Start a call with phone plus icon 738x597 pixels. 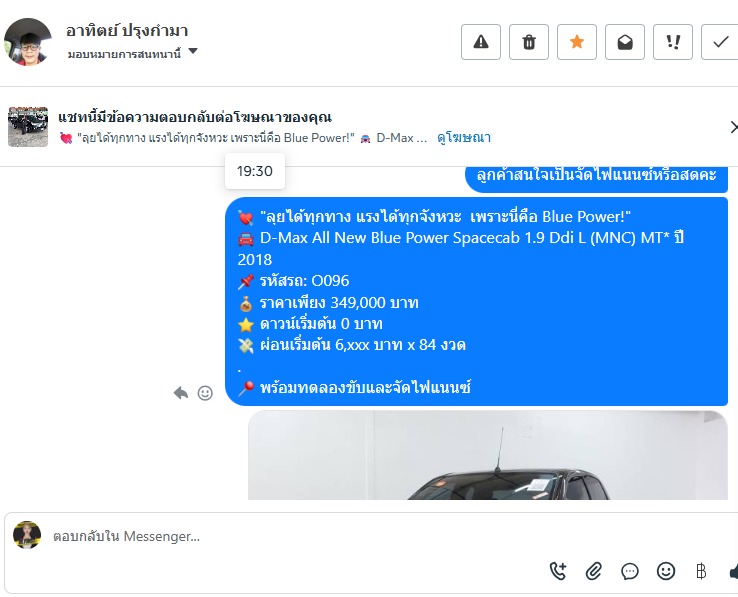[558, 571]
